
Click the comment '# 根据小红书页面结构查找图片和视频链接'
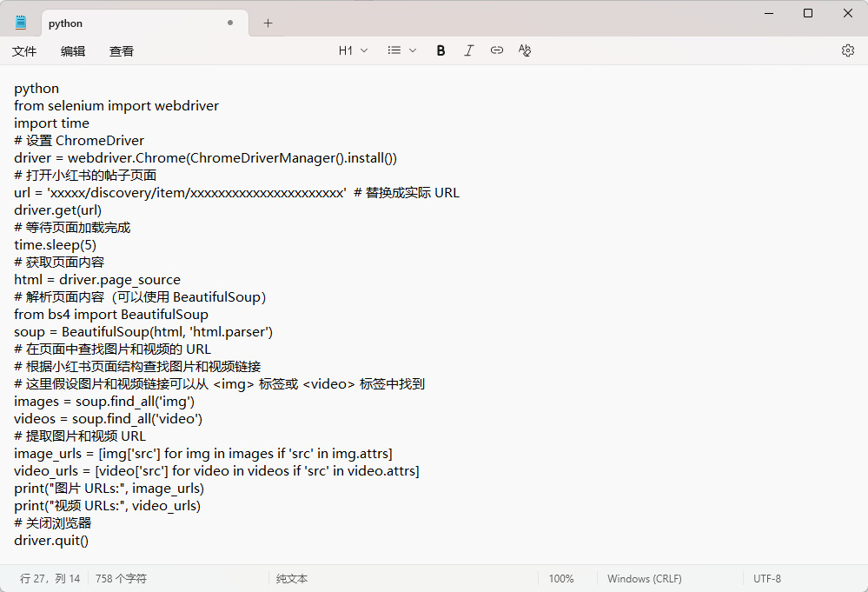pyautogui.click(x=137, y=367)
